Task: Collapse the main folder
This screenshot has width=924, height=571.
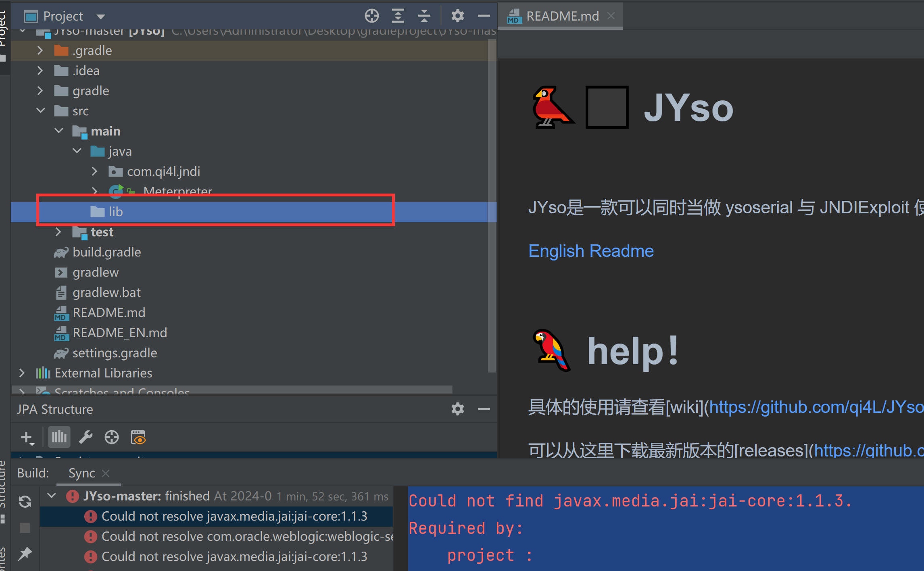Action: [59, 131]
